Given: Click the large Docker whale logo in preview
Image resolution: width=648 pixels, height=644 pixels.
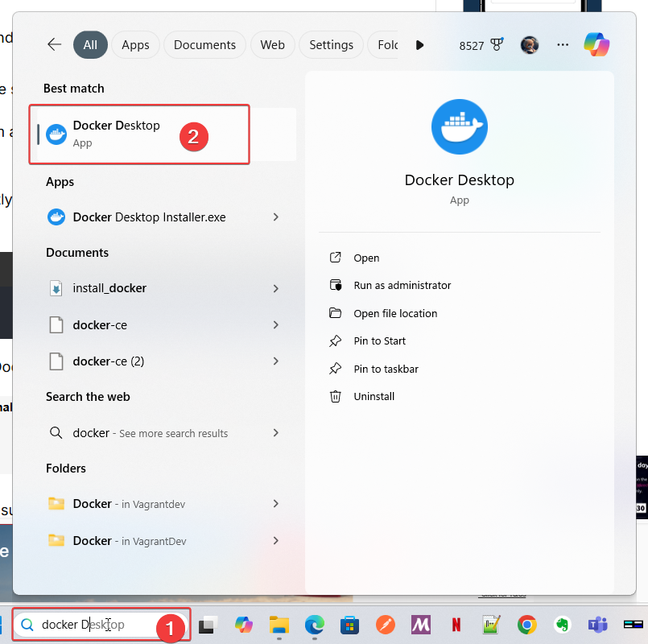Looking at the screenshot, I should pos(459,126).
